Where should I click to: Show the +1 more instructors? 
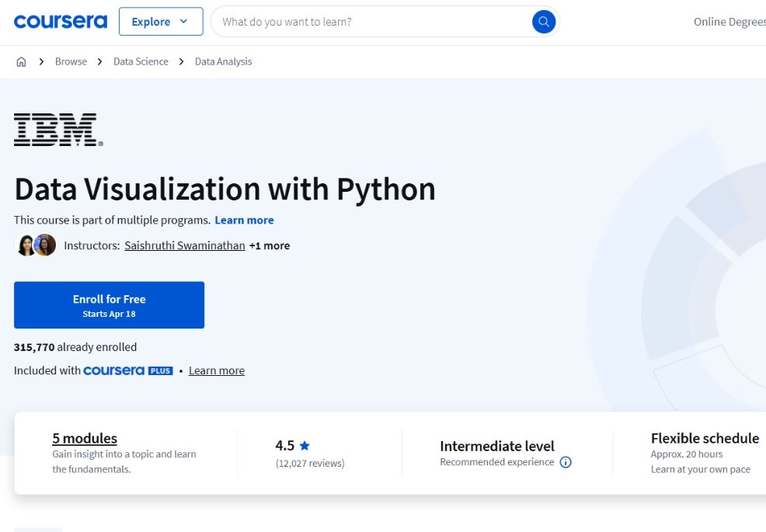270,245
